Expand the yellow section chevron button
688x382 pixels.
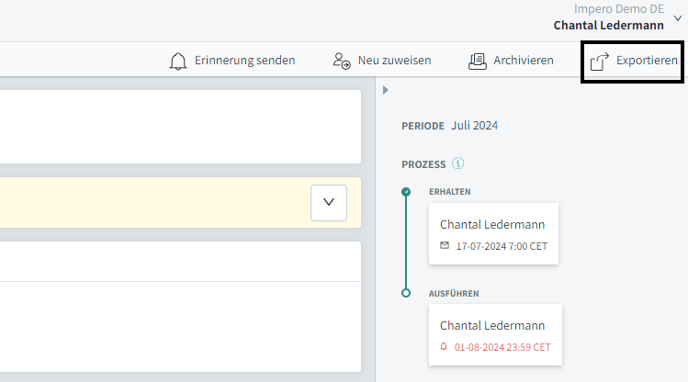tap(329, 202)
